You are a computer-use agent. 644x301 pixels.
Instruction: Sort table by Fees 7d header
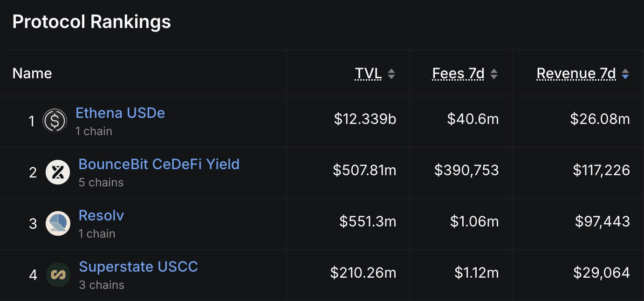(x=458, y=74)
